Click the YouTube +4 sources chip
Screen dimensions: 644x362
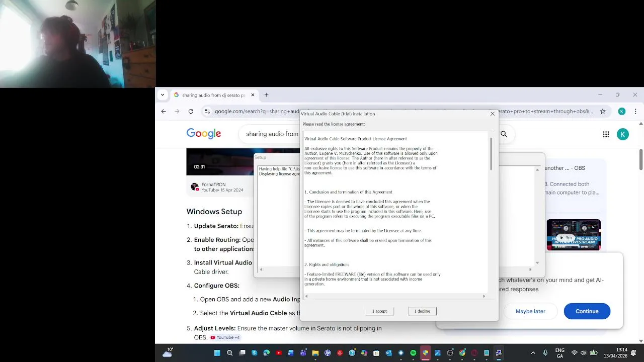tap(225, 337)
